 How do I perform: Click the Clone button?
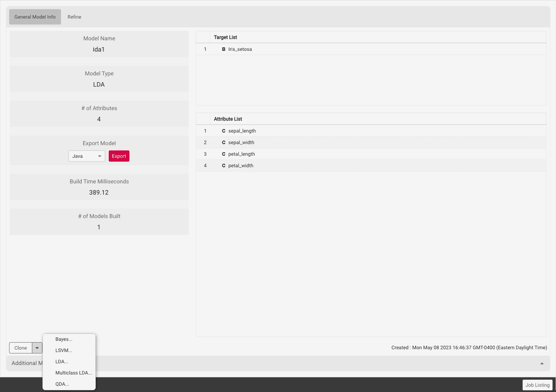pyautogui.click(x=21, y=348)
